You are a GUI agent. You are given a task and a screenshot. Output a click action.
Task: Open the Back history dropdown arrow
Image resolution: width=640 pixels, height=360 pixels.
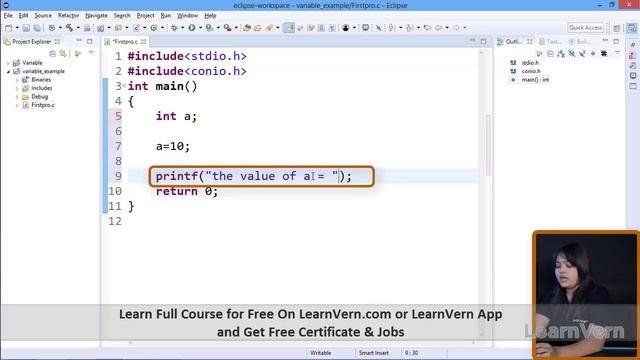click(447, 28)
